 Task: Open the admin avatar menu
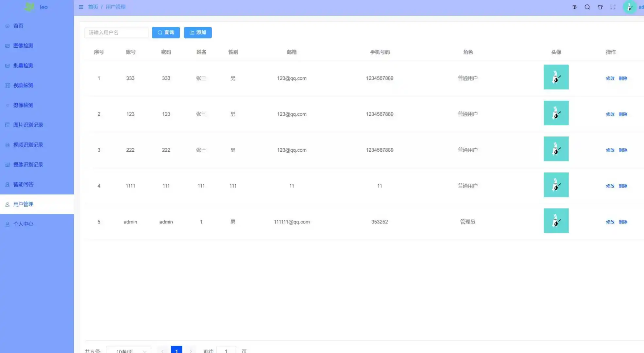tap(629, 7)
